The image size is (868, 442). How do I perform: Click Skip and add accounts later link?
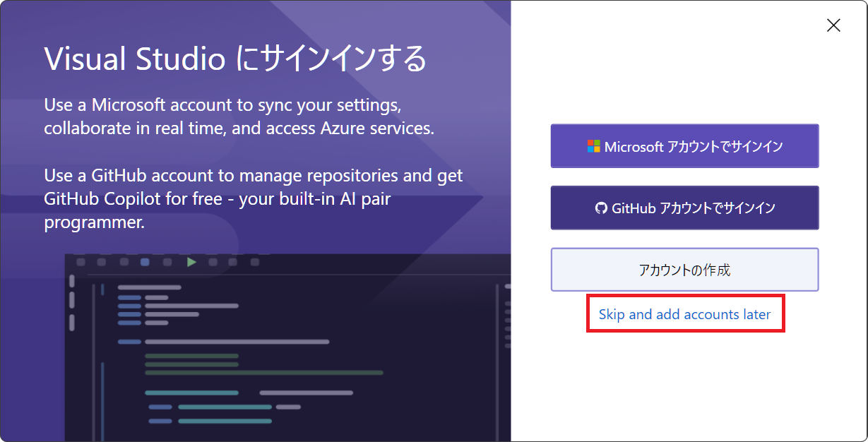point(684,314)
